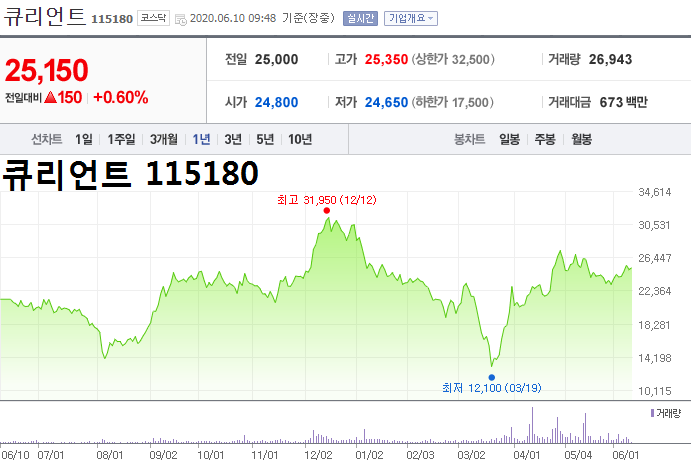The height and width of the screenshot is (474, 691).
Task: Click the 선차트 label
Action: (x=47, y=140)
